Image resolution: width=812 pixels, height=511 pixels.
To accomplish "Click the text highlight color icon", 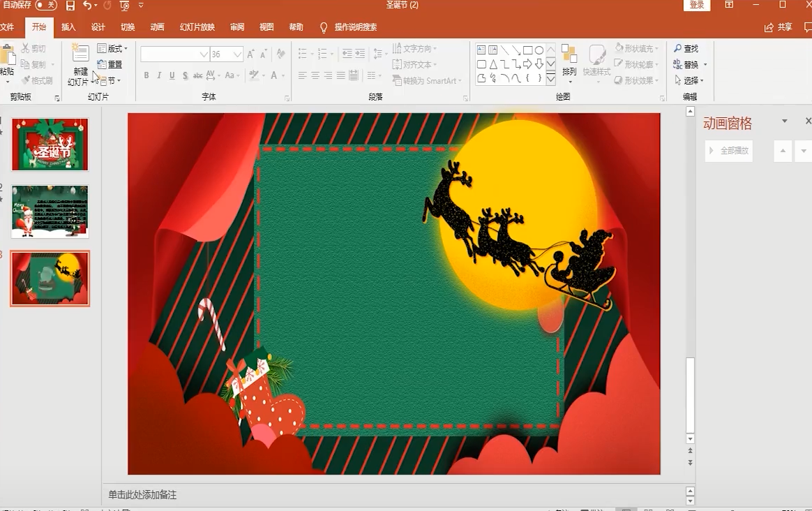I will pyautogui.click(x=254, y=75).
